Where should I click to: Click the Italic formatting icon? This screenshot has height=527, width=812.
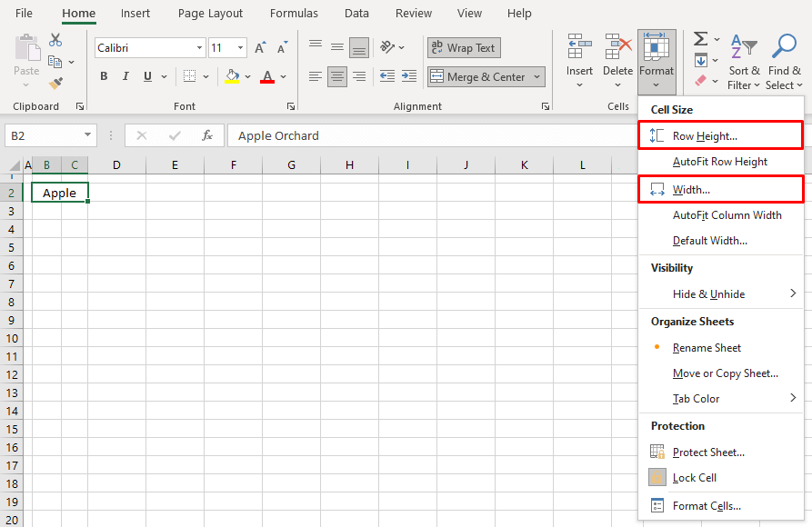(x=125, y=76)
